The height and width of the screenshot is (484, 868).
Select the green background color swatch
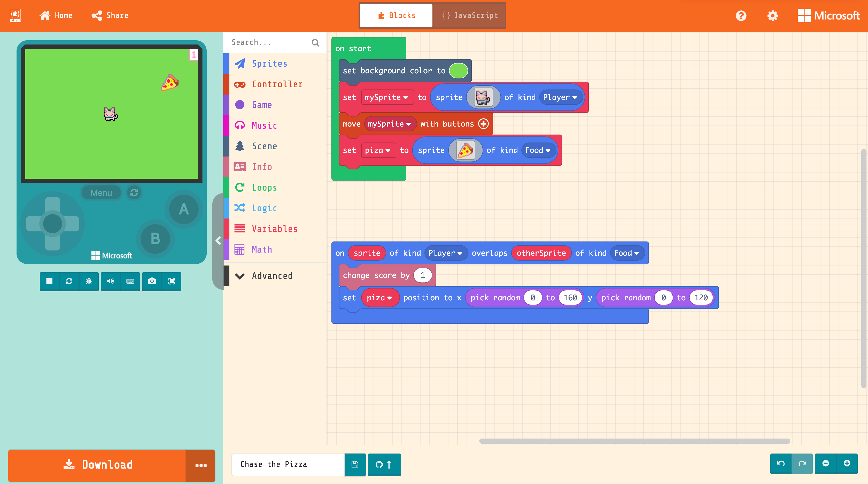point(459,70)
